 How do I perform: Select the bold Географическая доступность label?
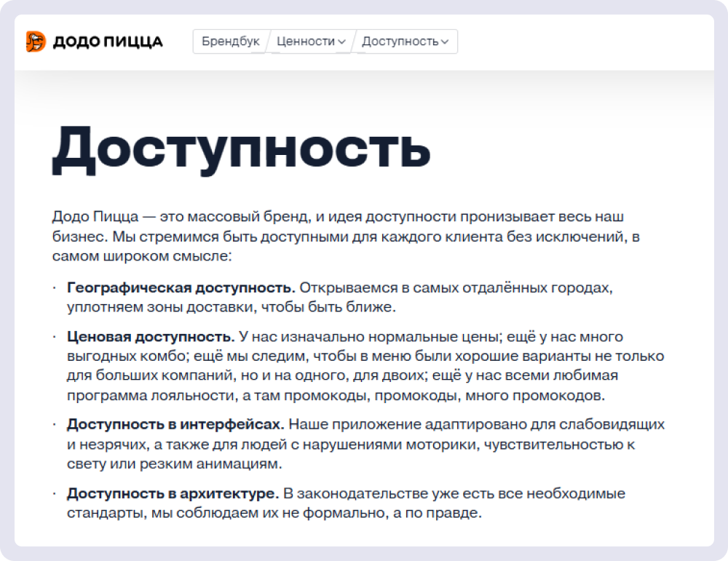[181, 287]
